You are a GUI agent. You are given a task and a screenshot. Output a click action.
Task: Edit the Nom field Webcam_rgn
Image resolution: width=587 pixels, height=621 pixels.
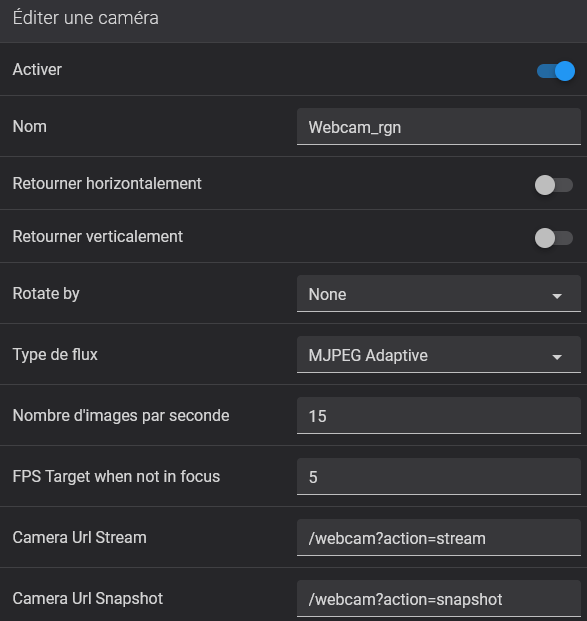click(x=439, y=127)
